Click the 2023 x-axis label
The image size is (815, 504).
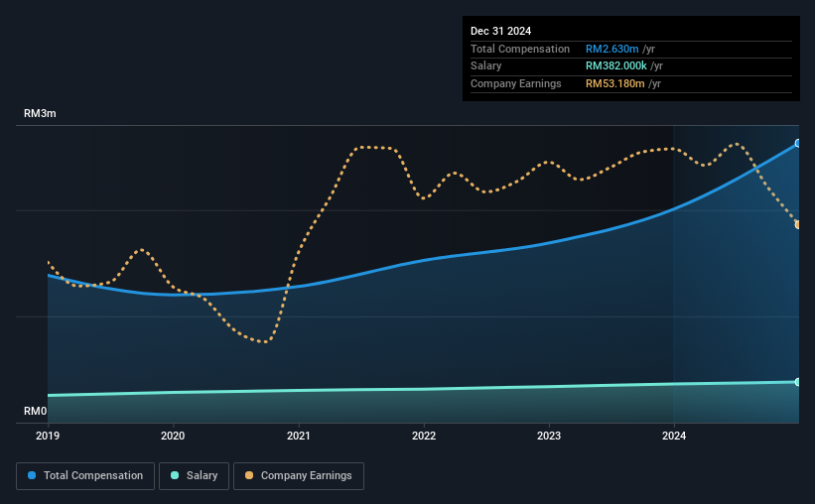coord(549,436)
